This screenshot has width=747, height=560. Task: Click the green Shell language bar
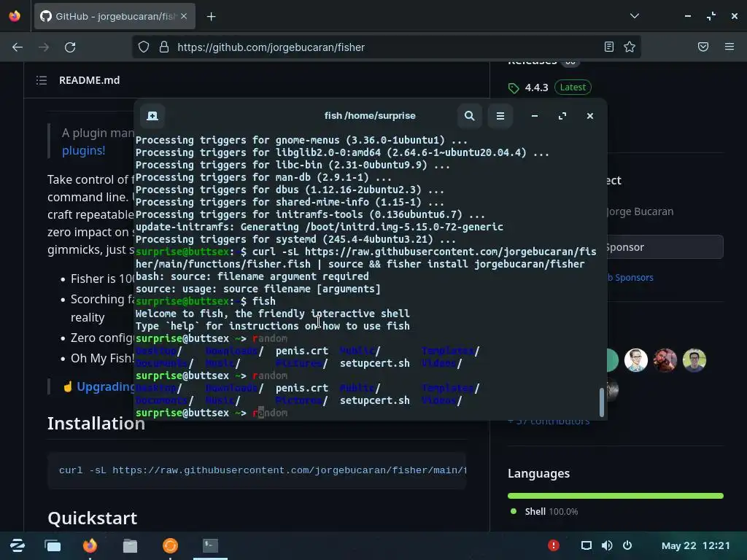click(616, 496)
